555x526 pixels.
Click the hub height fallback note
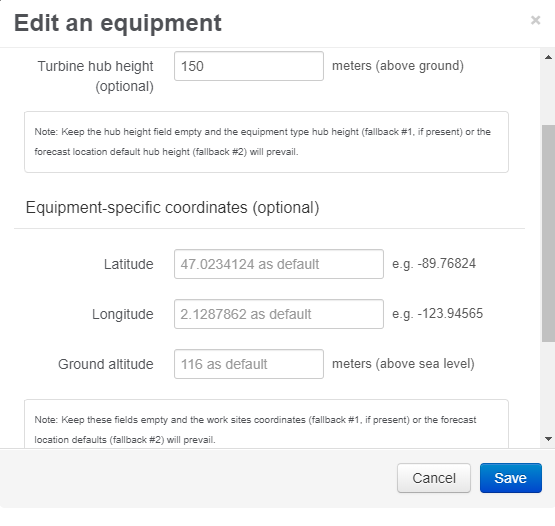[267, 142]
